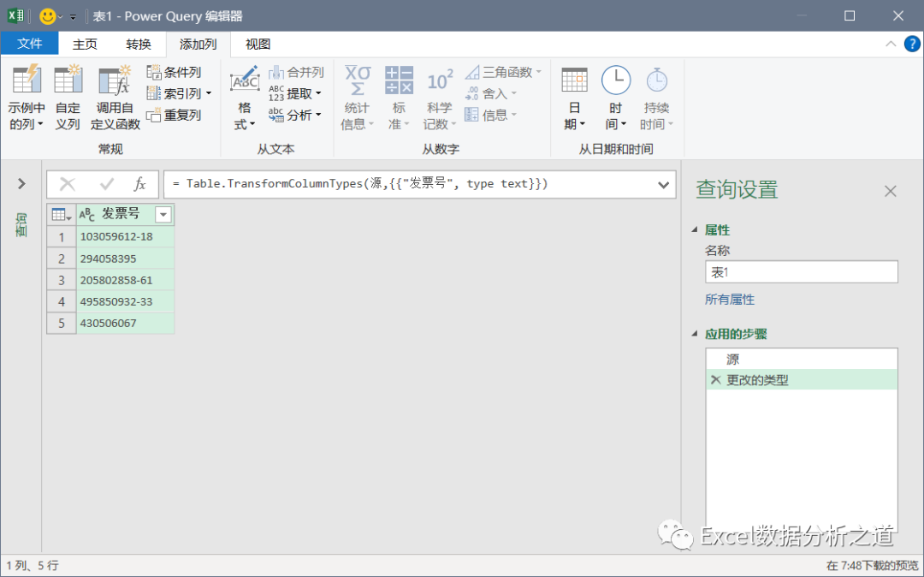The width and height of the screenshot is (924, 577).
Task: Click the Merge Columns (合并列) button
Action: pyautogui.click(x=296, y=72)
